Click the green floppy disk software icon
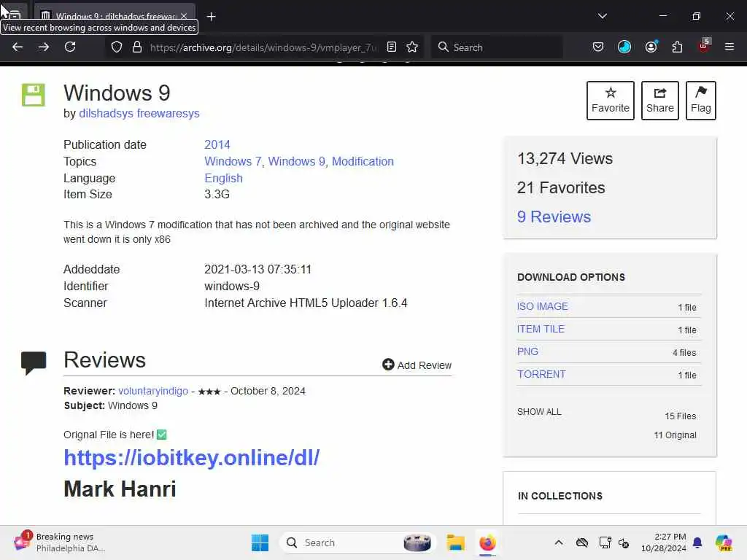Screen dimensions: 747x560 point(34,95)
